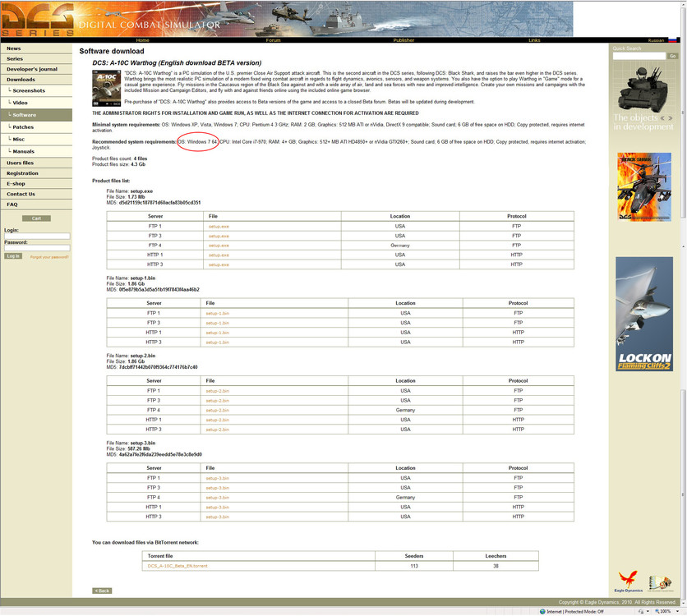Screen dimensions: 687x616
Task: Click the Cart button
Action: click(36, 218)
